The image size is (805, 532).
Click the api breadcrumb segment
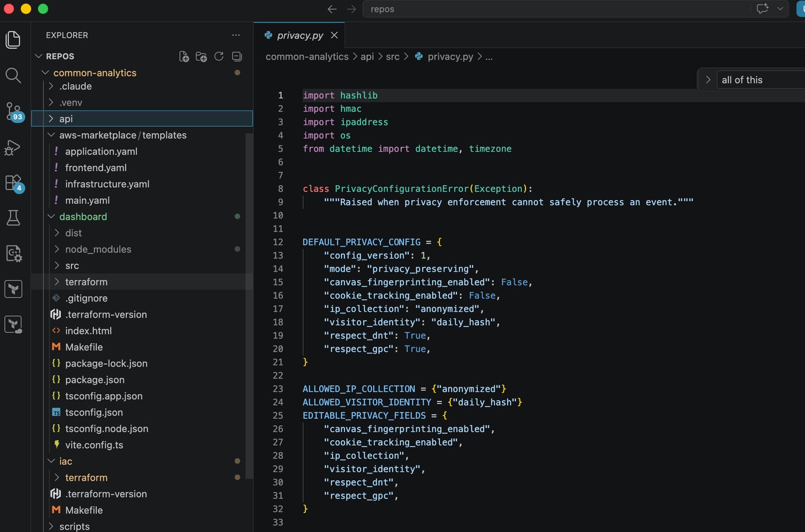pos(367,56)
